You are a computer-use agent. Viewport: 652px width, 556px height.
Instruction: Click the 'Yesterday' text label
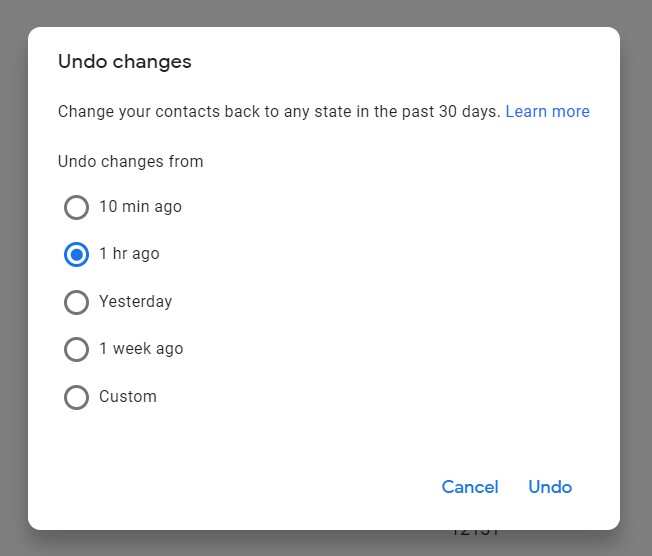tap(136, 301)
